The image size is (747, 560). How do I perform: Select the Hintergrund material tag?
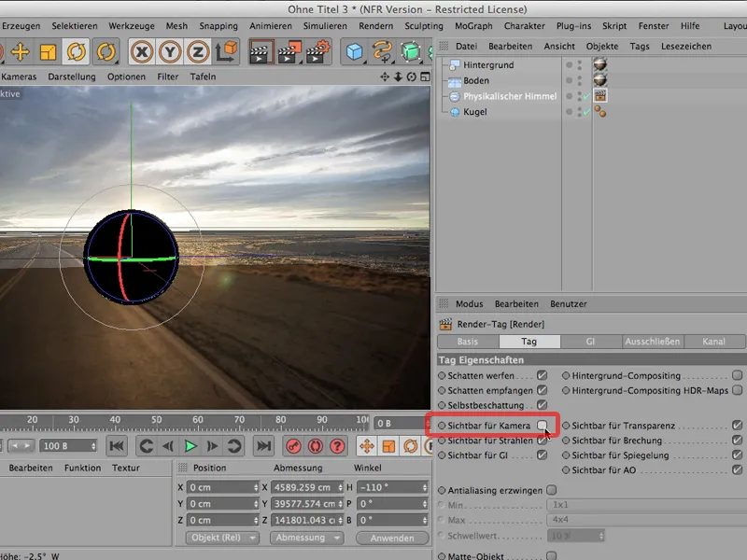600,63
